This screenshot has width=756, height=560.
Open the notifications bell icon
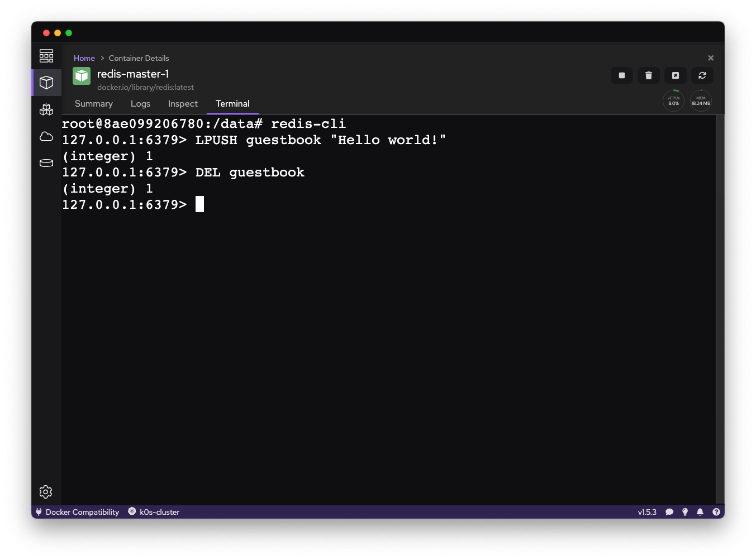[700, 512]
